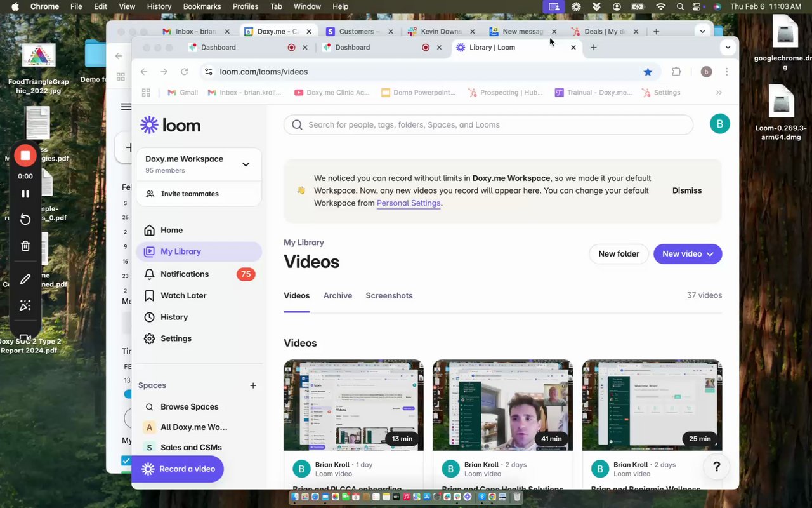Reload the Loom page
The width and height of the screenshot is (812, 508).
click(184, 72)
